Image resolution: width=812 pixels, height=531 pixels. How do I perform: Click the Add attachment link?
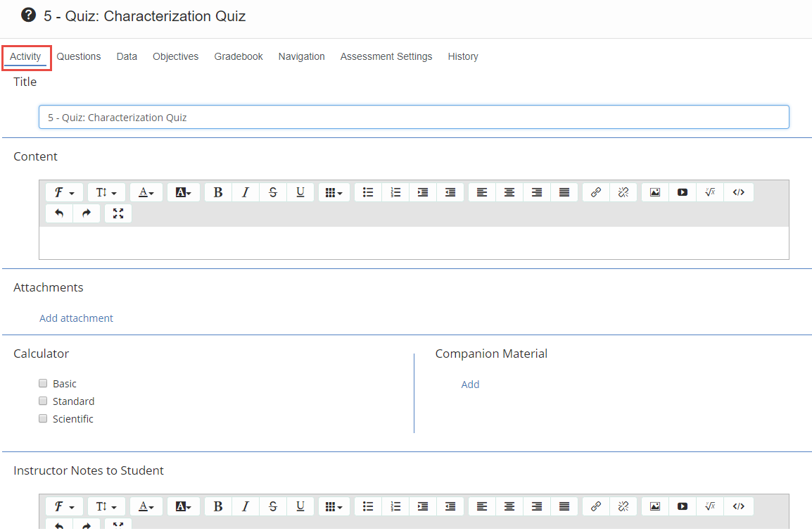[x=76, y=318]
